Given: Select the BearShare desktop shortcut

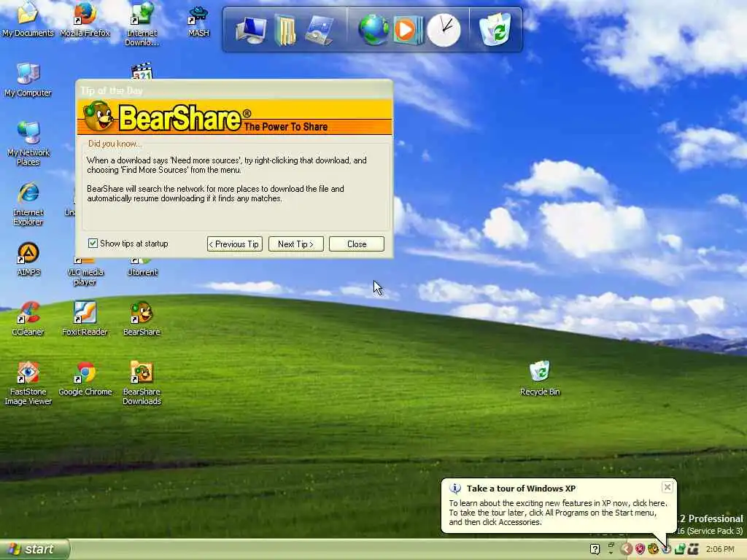Looking at the screenshot, I should (x=142, y=319).
